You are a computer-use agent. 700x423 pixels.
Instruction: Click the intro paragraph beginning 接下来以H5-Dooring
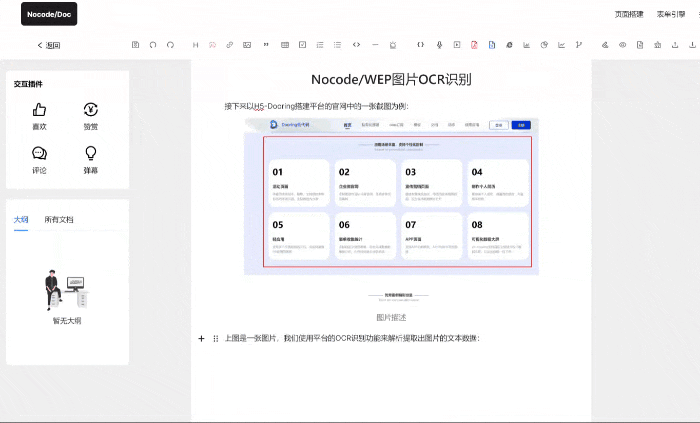tap(316, 106)
